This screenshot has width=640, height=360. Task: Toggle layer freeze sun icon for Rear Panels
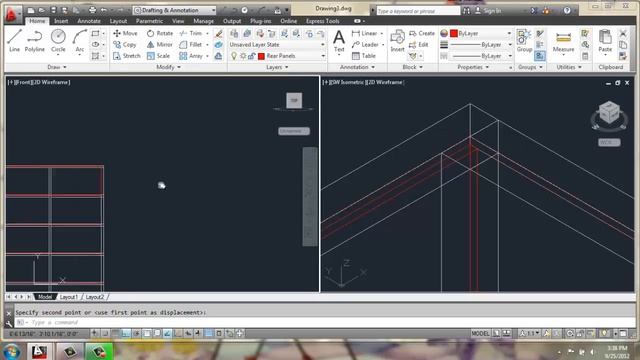click(243, 56)
